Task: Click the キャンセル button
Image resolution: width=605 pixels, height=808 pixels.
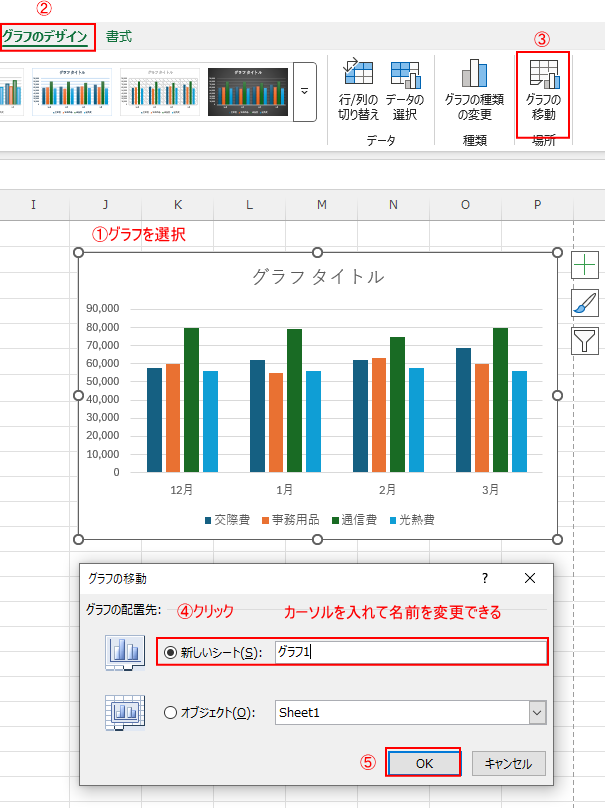Action: coord(509,763)
